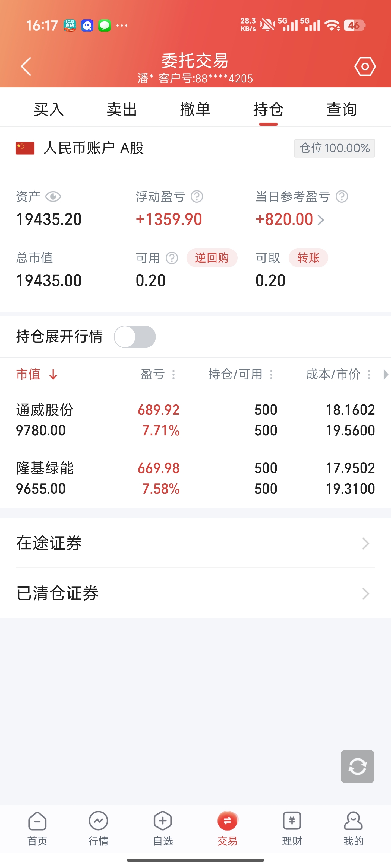Toggle the 持仓展开行情 switch
The width and height of the screenshot is (391, 868).
tap(135, 337)
